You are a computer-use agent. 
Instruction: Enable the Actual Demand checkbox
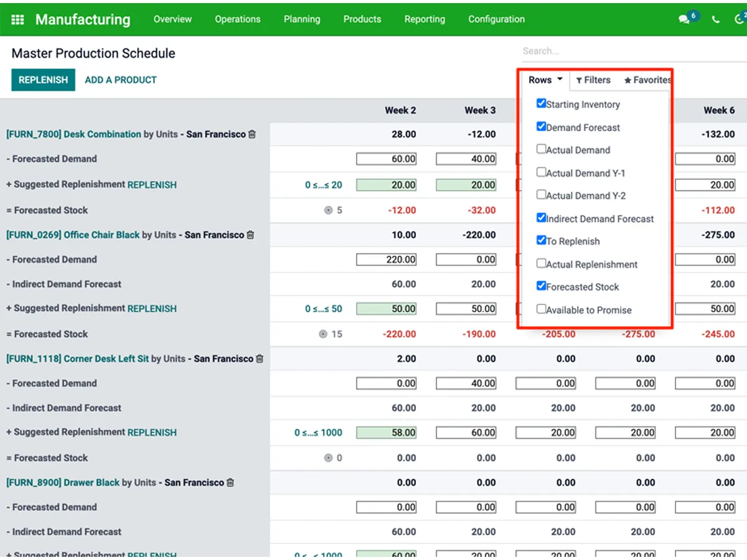pyautogui.click(x=541, y=149)
